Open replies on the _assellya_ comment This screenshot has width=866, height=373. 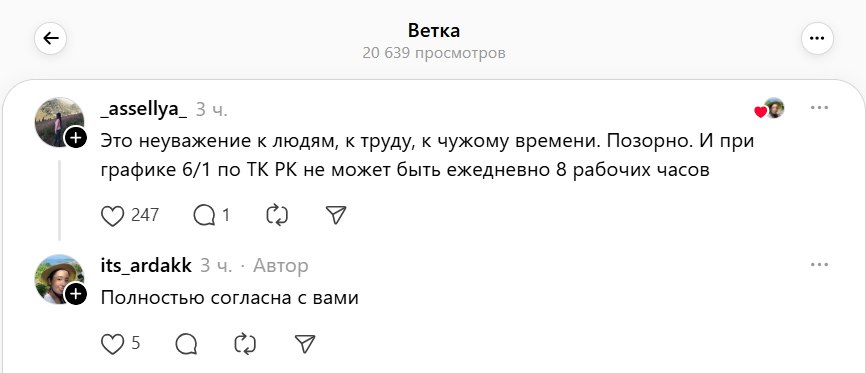point(204,215)
